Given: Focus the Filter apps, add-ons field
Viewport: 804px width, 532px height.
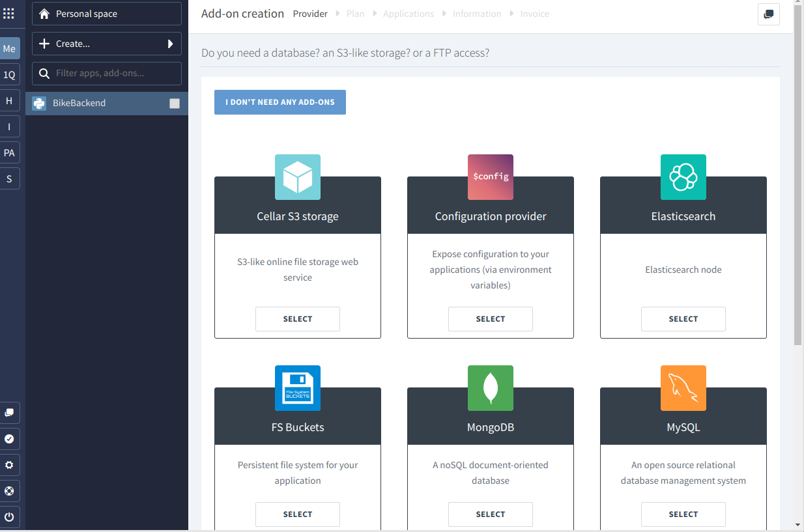Looking at the screenshot, I should point(107,73).
